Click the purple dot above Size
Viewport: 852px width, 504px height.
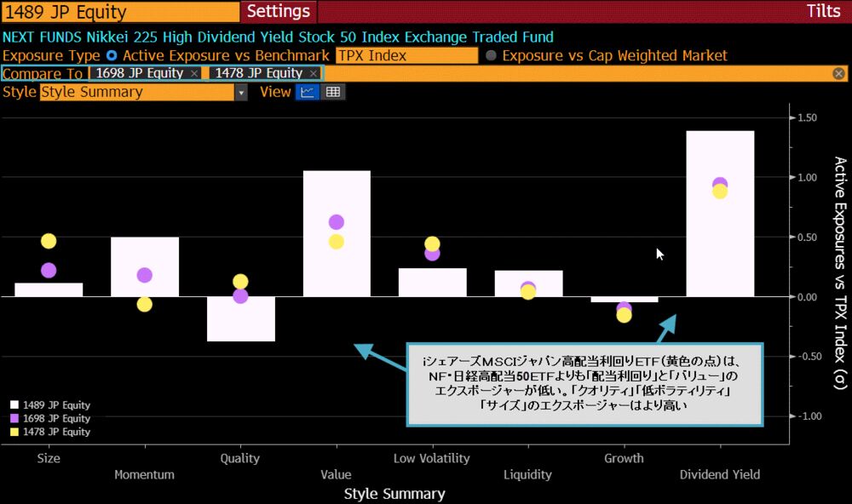pyautogui.click(x=49, y=271)
